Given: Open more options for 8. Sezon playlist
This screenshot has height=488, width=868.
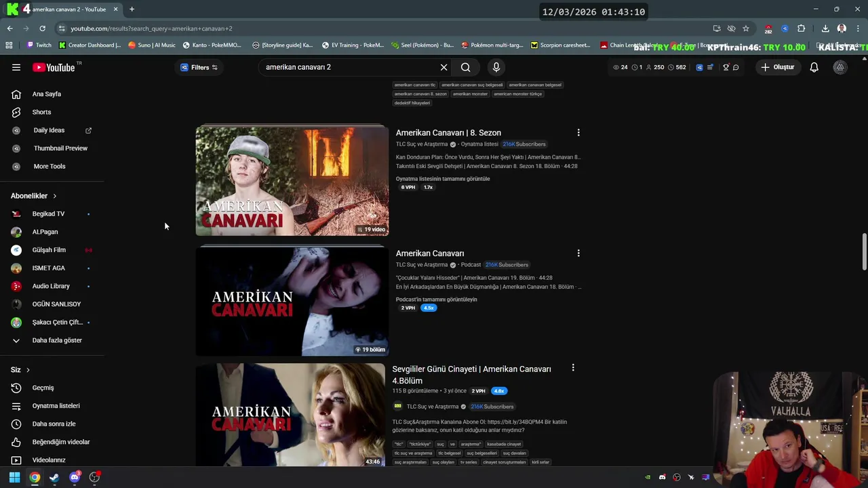Looking at the screenshot, I should [578, 133].
